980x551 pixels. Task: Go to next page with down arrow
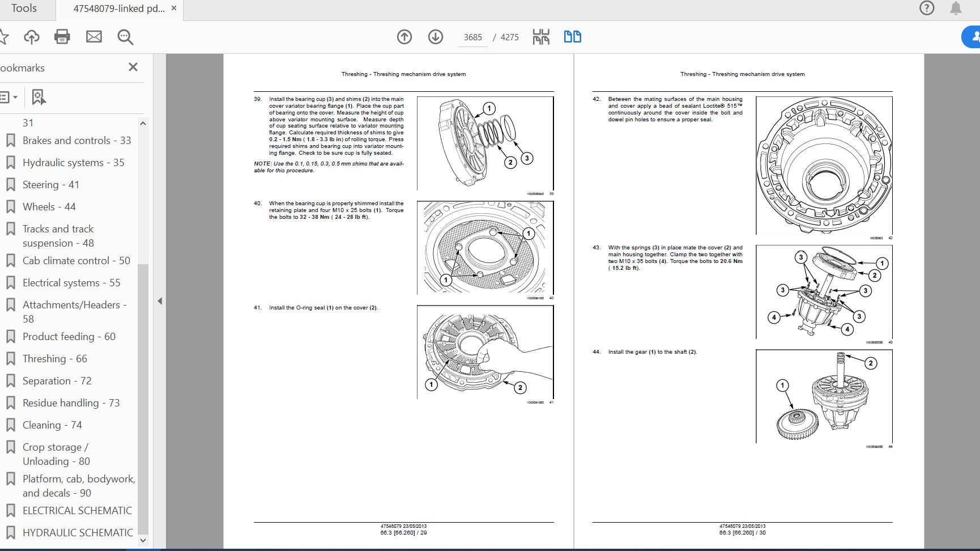[436, 37]
